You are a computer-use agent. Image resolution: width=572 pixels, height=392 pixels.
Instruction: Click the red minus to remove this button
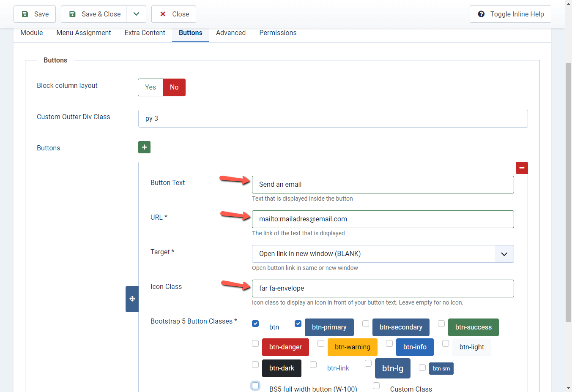[x=522, y=168]
